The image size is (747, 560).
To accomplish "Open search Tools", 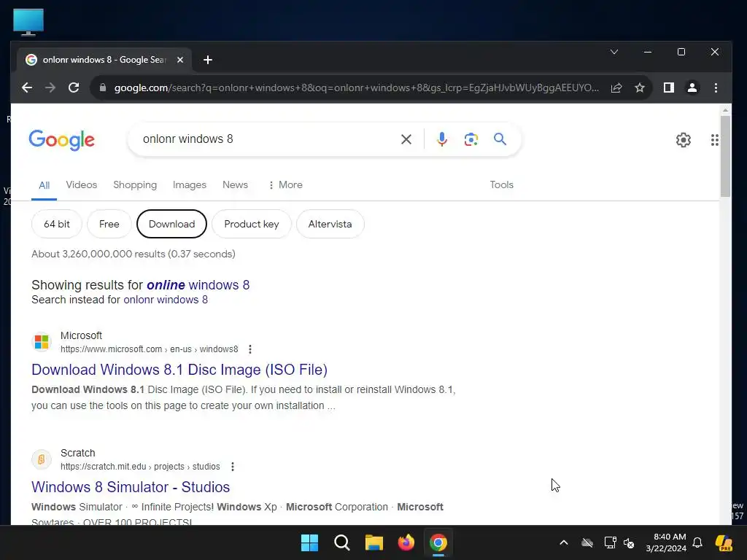I will [x=502, y=184].
